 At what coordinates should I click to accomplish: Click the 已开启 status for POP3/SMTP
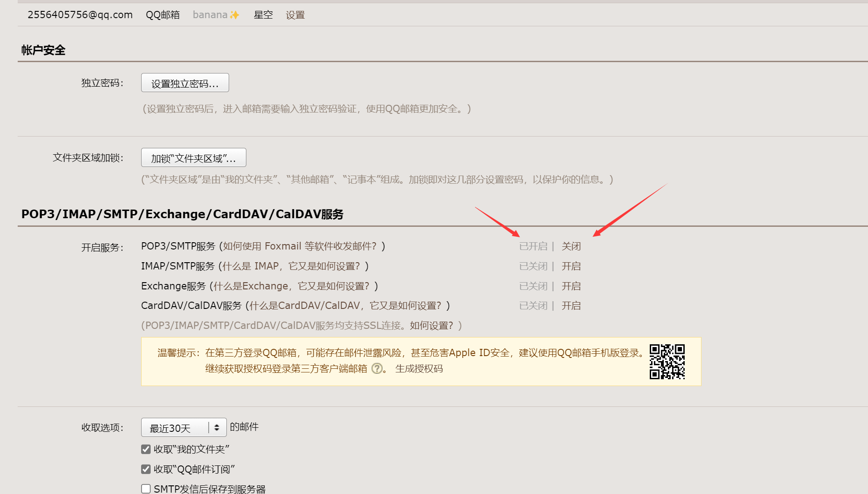533,246
